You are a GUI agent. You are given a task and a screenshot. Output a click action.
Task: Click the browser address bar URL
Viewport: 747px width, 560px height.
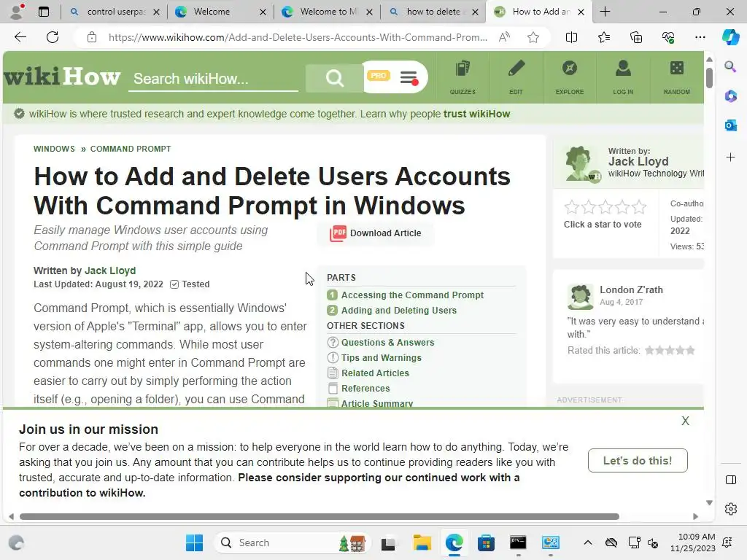point(298,37)
